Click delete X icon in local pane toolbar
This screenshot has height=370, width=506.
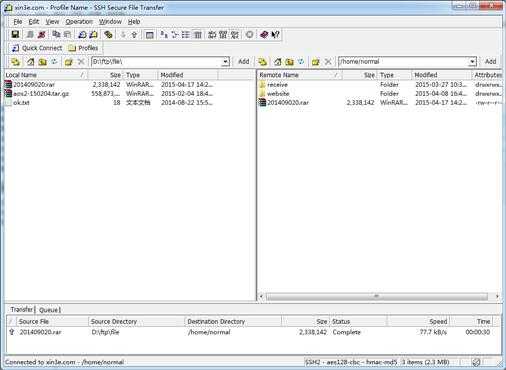pyautogui.click(x=81, y=62)
